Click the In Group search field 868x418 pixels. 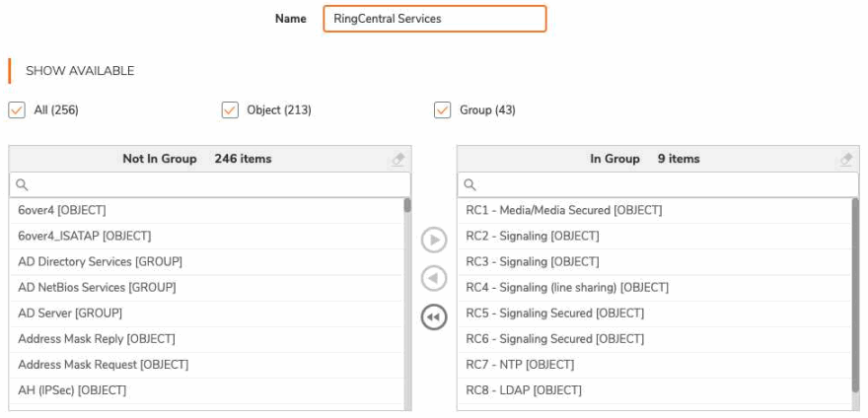pyautogui.click(x=658, y=184)
